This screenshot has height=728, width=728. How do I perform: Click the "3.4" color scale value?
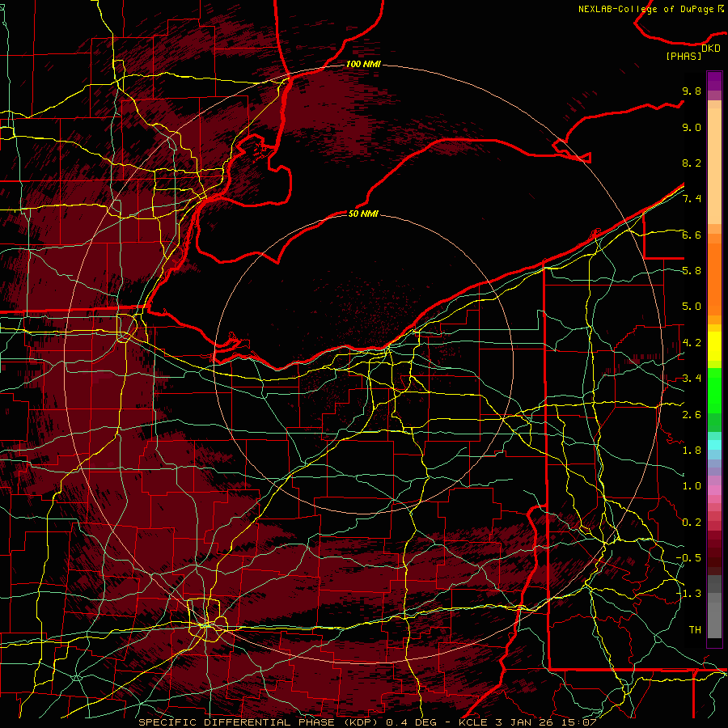coord(692,379)
